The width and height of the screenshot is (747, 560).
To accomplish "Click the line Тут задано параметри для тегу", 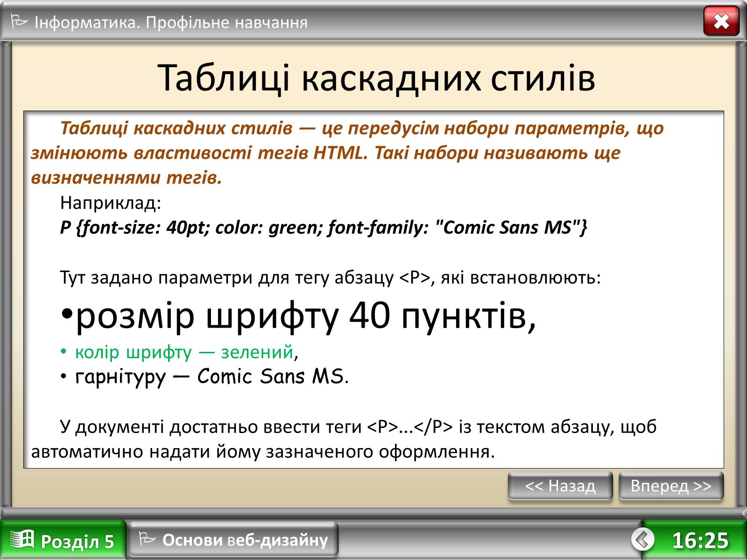I will [x=331, y=278].
